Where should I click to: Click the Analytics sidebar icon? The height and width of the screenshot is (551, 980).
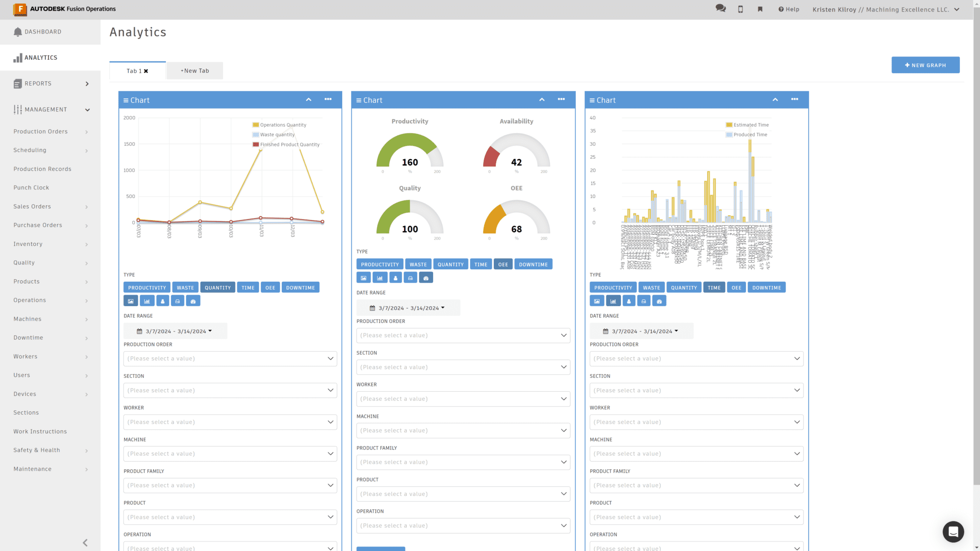(18, 57)
